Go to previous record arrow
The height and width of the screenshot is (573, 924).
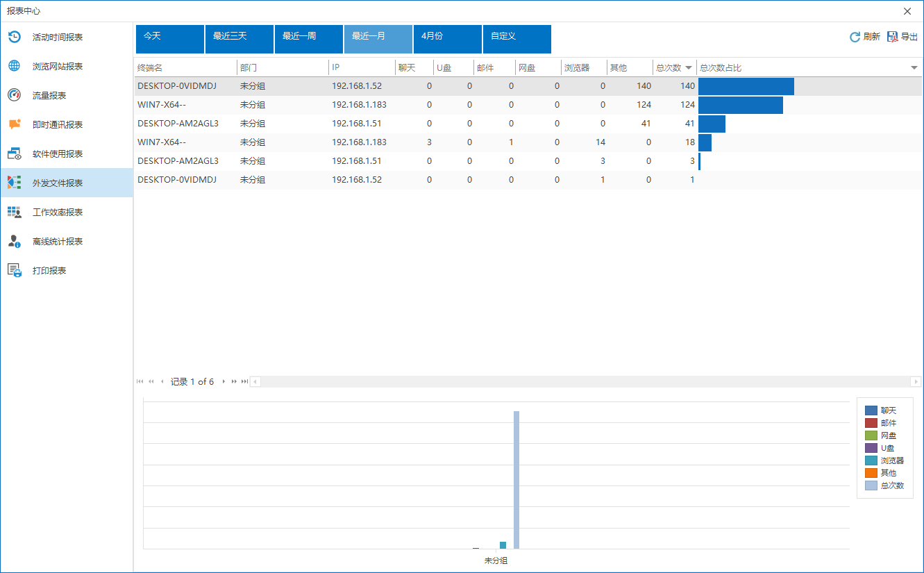pos(162,381)
